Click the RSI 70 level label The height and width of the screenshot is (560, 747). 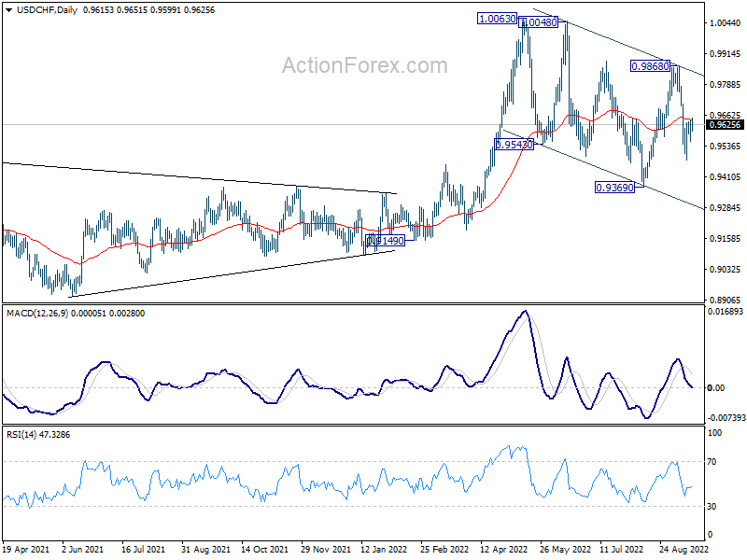(712, 462)
